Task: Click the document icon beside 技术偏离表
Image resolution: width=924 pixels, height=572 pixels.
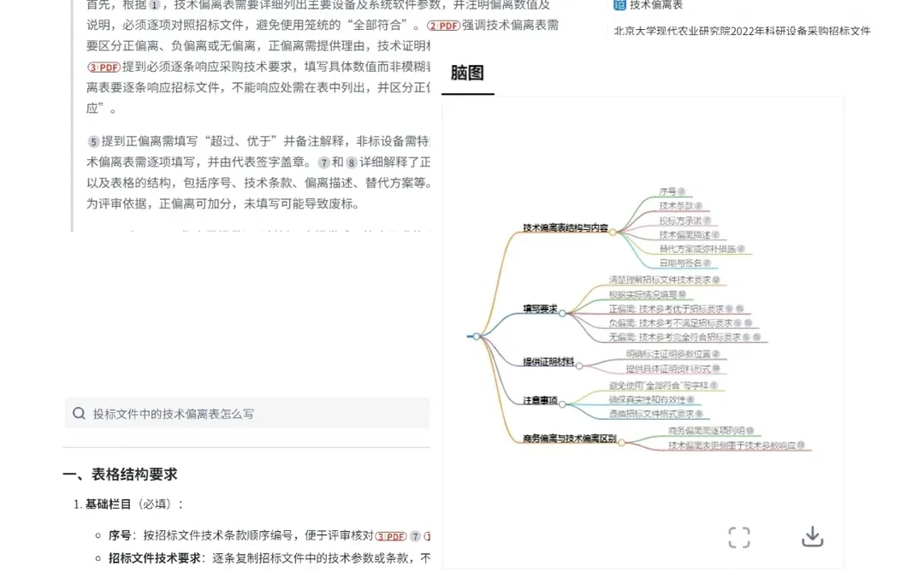Action: click(619, 5)
